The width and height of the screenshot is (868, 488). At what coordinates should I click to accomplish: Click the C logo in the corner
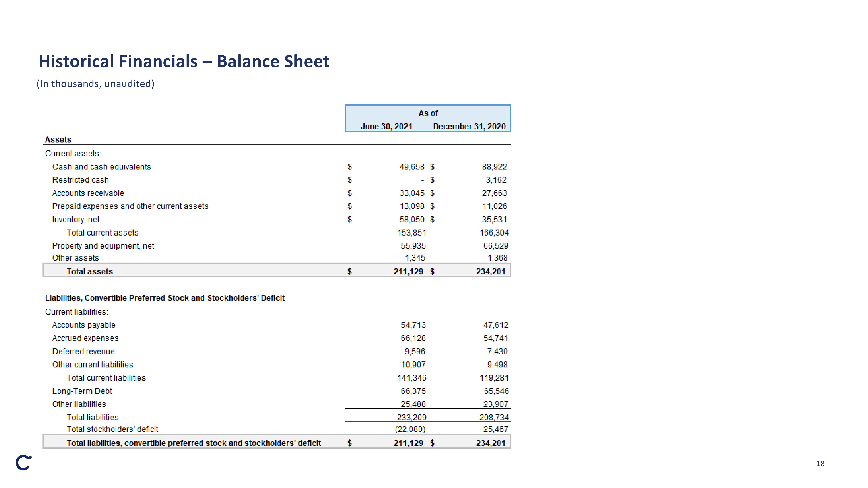[24, 463]
